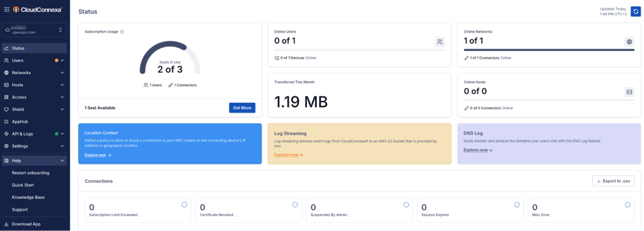Click the Users people icon in sidebar

pos(6,60)
